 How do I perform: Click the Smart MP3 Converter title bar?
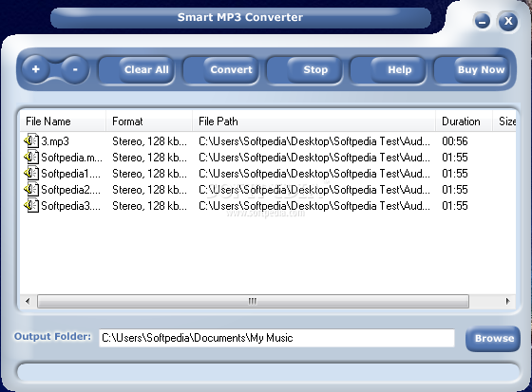coord(240,17)
